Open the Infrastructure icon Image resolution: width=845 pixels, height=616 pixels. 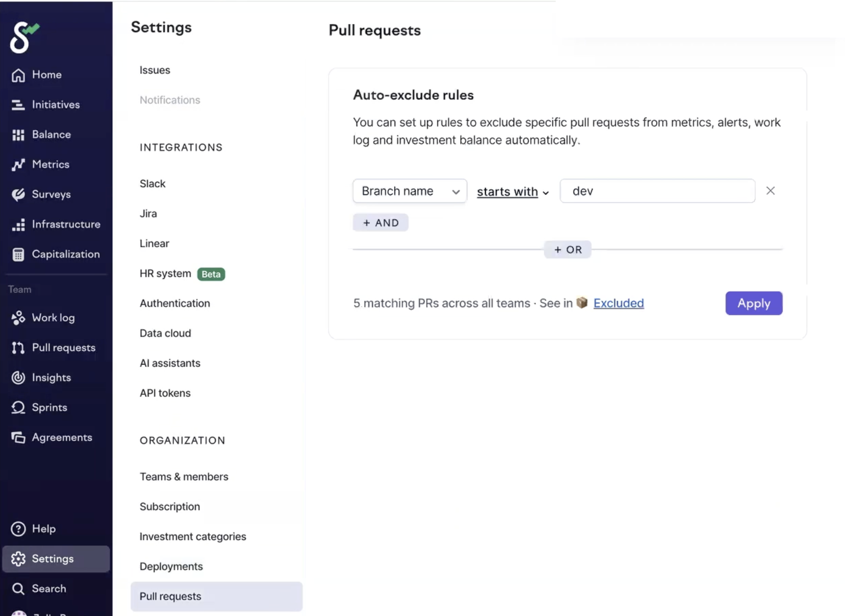[x=18, y=225]
